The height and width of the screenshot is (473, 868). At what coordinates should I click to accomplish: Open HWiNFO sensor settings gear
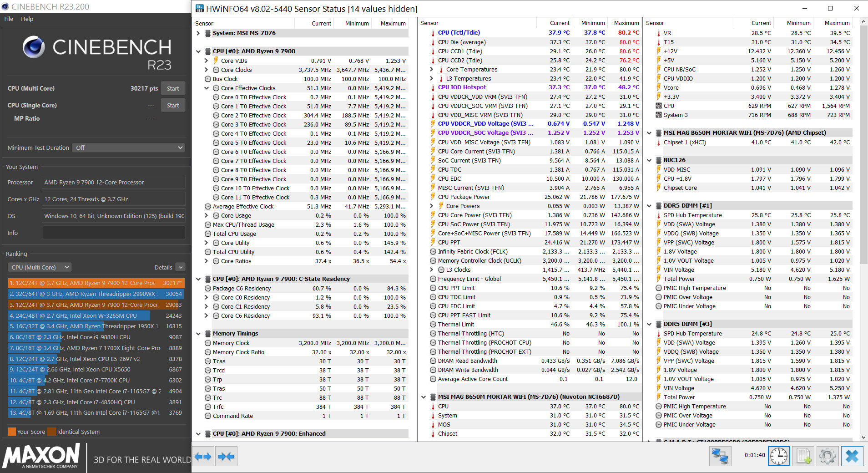click(x=828, y=456)
